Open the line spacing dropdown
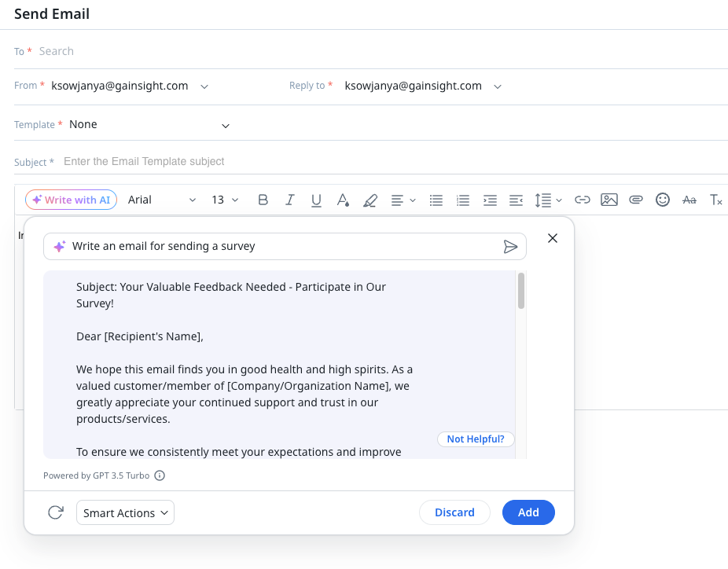The height and width of the screenshot is (569, 728). 548,200
